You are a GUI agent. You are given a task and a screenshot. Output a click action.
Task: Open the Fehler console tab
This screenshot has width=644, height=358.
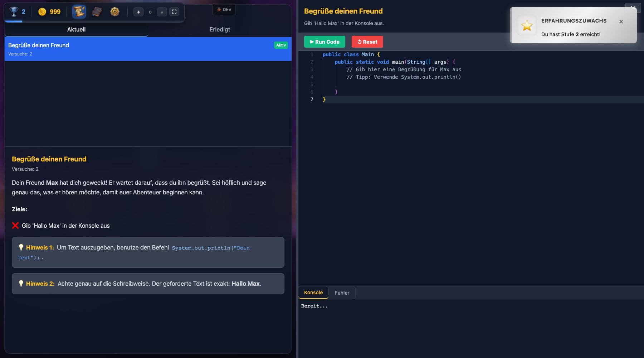342,292
